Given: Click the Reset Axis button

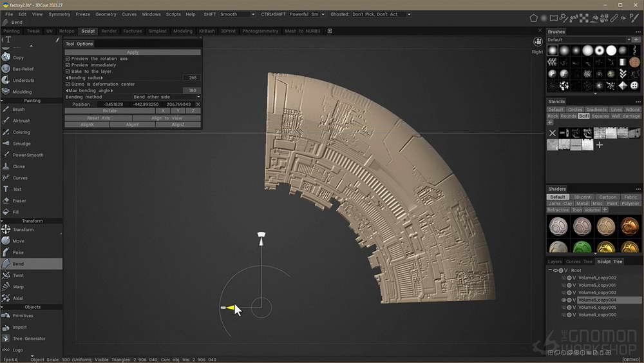Looking at the screenshot, I should (x=99, y=118).
